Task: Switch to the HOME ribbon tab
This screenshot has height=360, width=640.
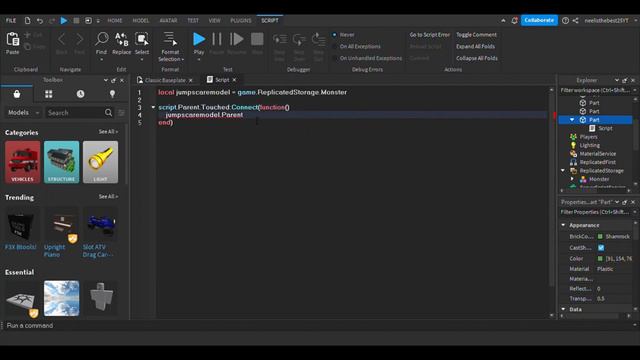Action: 115,20
